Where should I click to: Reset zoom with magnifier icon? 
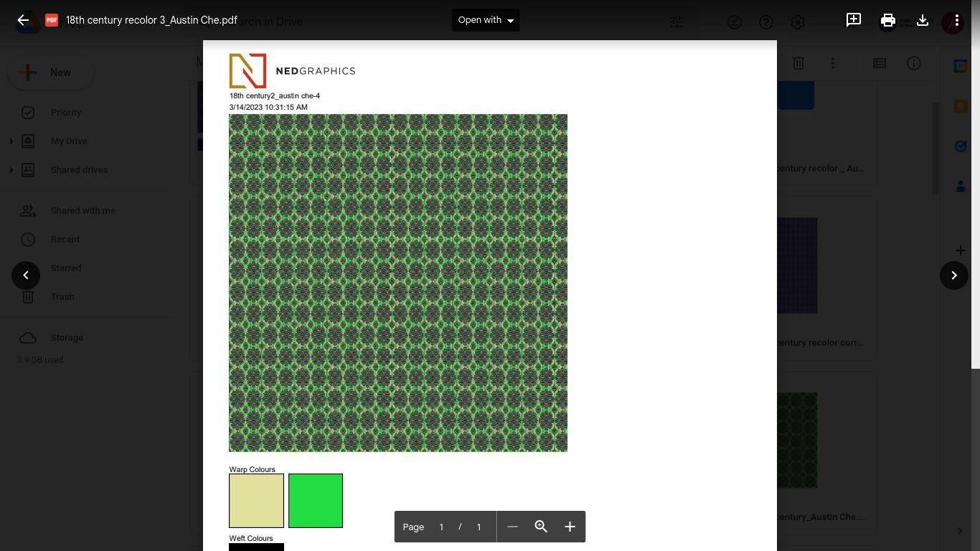tap(541, 527)
